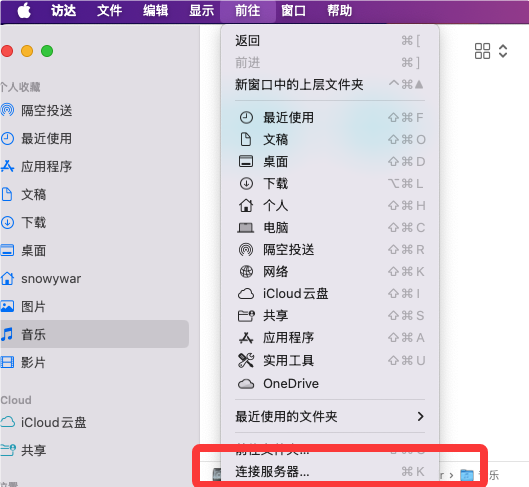Select 下载 in the sidebar
The height and width of the screenshot is (487, 529).
pyautogui.click(x=94, y=223)
